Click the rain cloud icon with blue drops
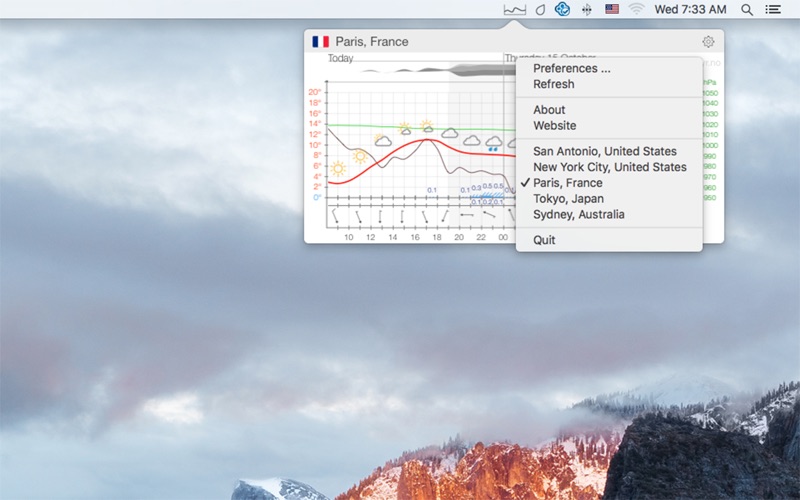Viewport: 800px width, 500px height. point(493,143)
